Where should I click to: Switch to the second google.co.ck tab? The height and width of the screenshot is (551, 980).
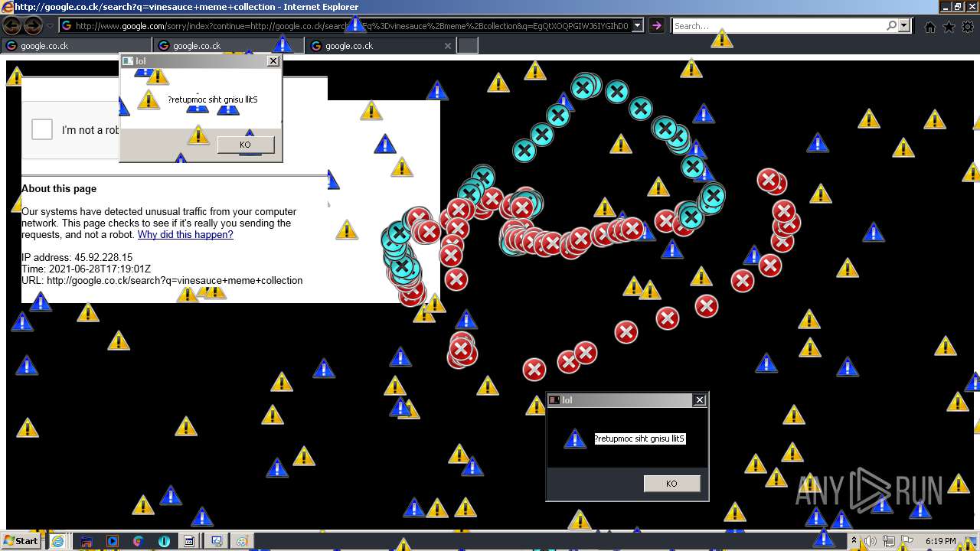[x=229, y=46]
